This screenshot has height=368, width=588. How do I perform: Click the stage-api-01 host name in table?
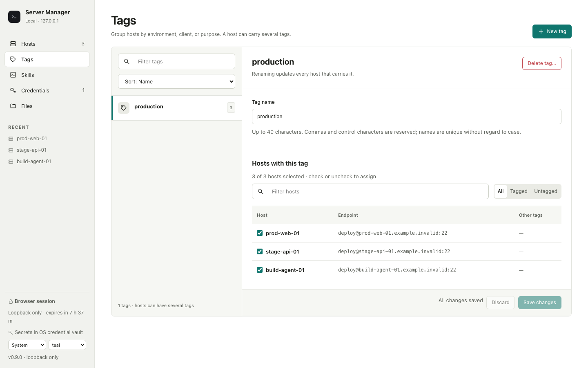pos(283,252)
